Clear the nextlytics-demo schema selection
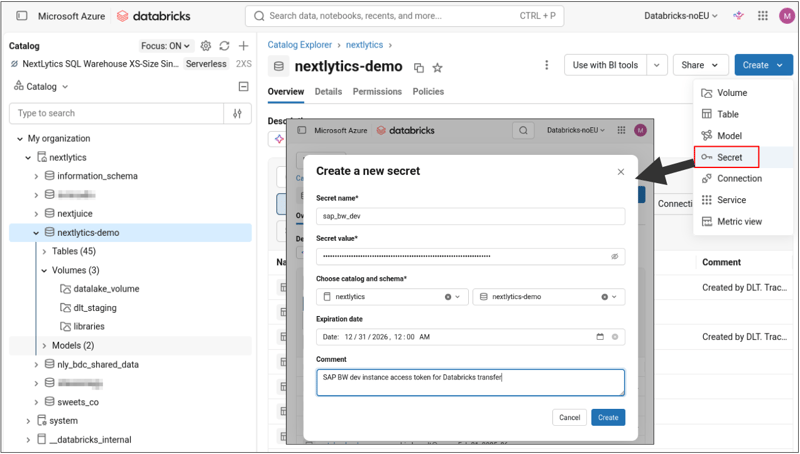This screenshot has width=800, height=454. (604, 297)
